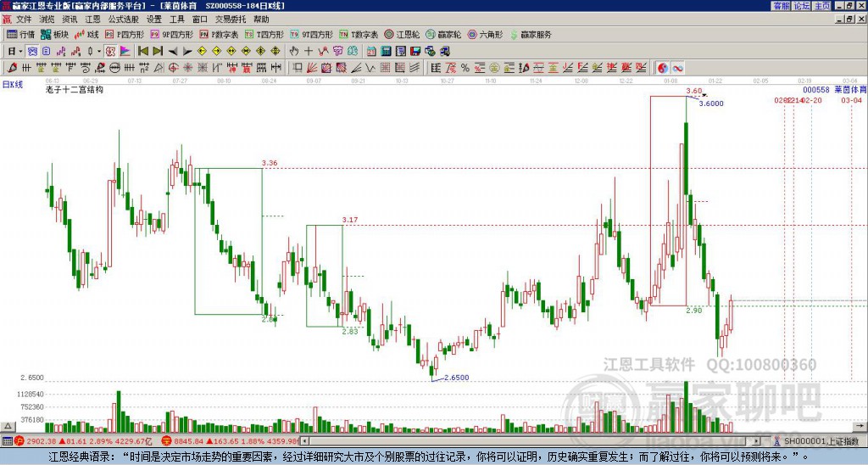The image size is (868, 465).
Task: Expand the candlestick style dropdown arrow
Action: [x=99, y=51]
